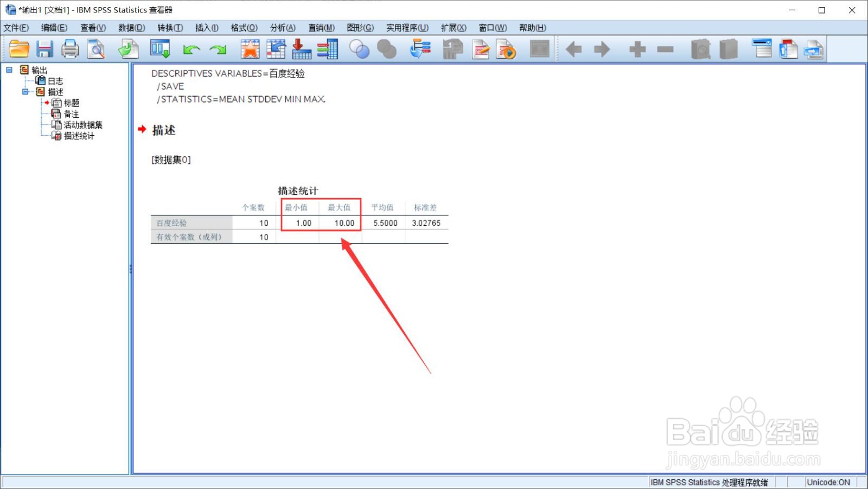Click the go to case grid icon
868x489 pixels.
(x=276, y=49)
